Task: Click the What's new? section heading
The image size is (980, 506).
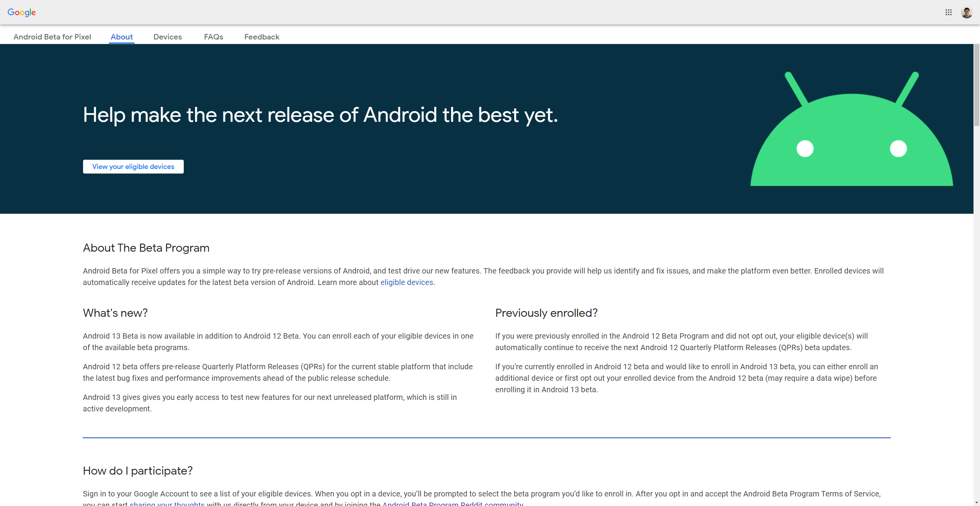Action: tap(115, 313)
